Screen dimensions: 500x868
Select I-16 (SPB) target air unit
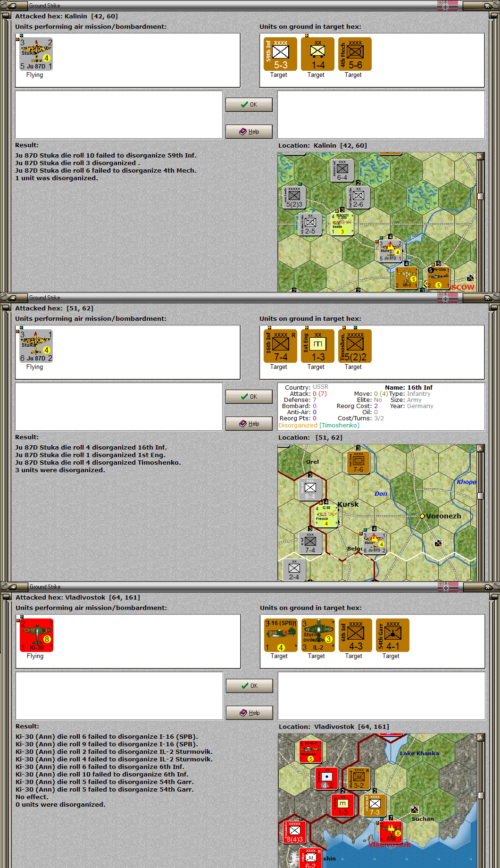[281, 635]
